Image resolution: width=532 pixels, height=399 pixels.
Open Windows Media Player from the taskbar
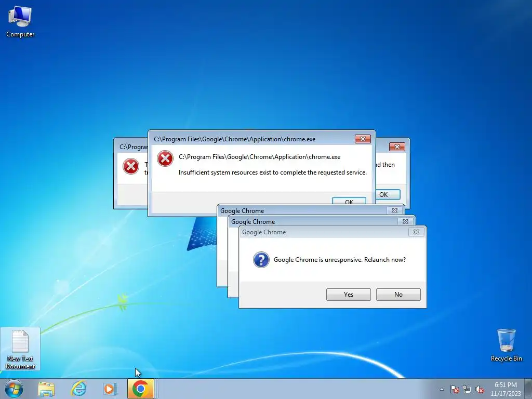click(x=110, y=389)
